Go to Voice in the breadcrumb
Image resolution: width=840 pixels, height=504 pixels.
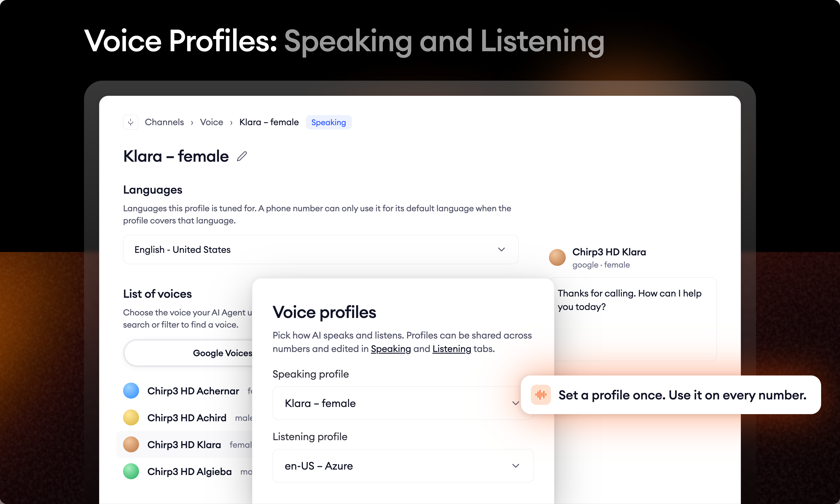coord(211,122)
